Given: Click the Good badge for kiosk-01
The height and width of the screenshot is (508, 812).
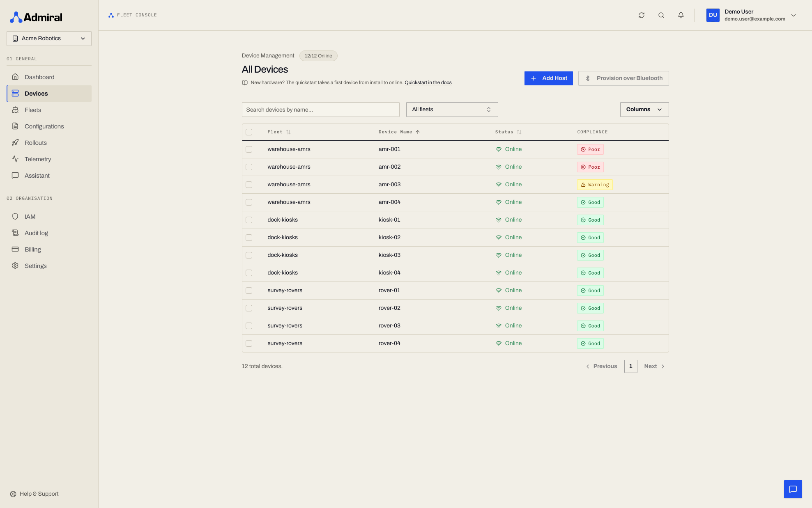Looking at the screenshot, I should click(590, 220).
